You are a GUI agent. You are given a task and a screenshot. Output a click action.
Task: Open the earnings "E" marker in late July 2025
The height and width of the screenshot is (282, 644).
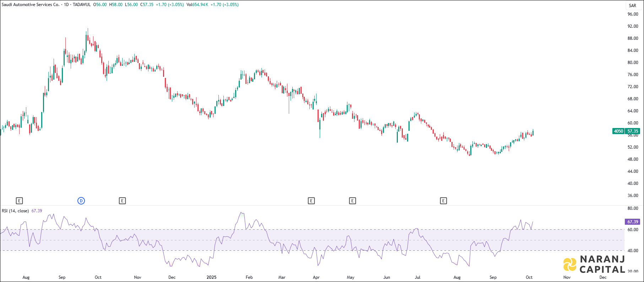coord(443,201)
